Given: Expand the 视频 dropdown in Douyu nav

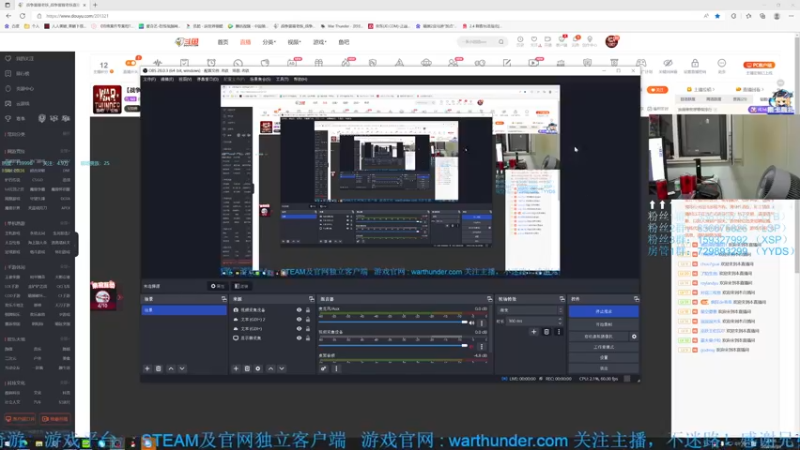Looking at the screenshot, I should pyautogui.click(x=294, y=42).
